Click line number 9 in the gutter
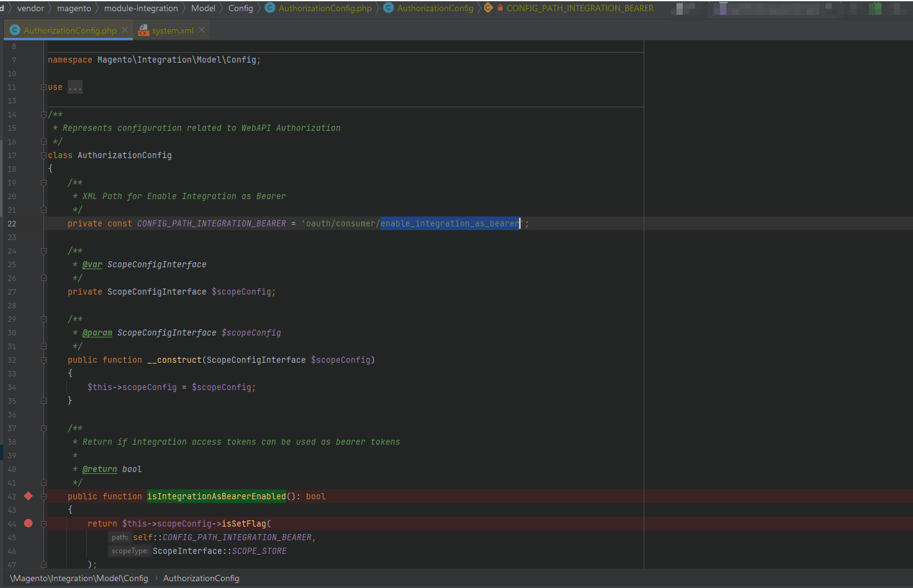 14,60
